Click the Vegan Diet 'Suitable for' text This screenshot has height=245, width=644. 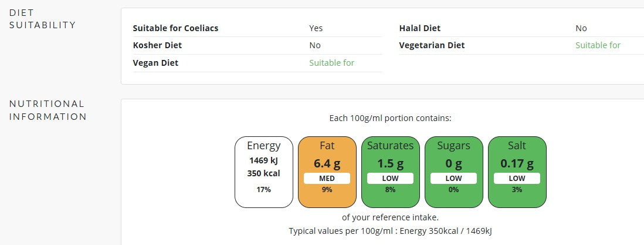pyautogui.click(x=331, y=63)
